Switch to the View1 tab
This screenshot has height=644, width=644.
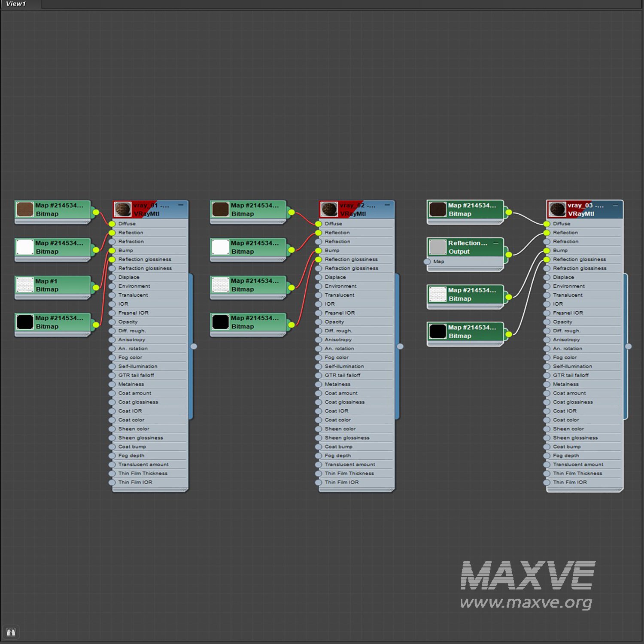16,4
